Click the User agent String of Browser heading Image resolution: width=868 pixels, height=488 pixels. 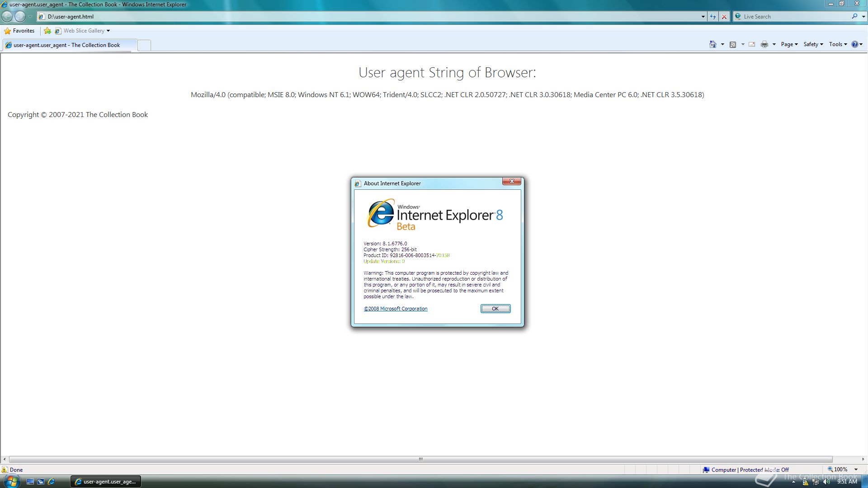[x=447, y=72]
